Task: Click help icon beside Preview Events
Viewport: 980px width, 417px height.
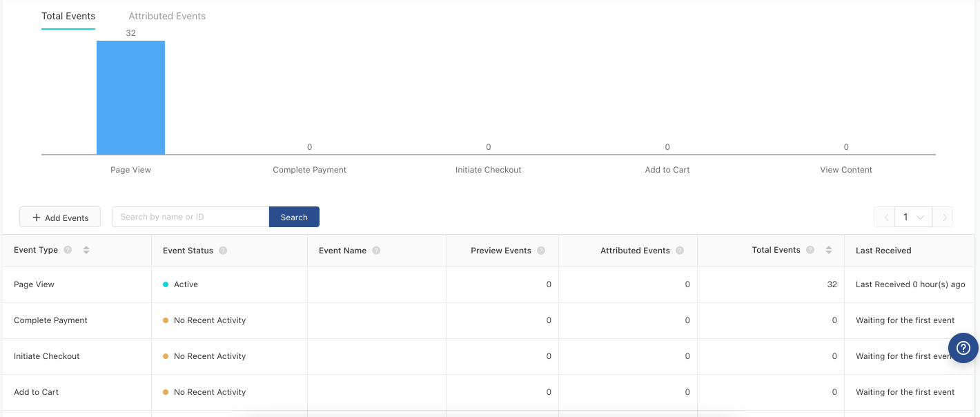Action: (541, 251)
